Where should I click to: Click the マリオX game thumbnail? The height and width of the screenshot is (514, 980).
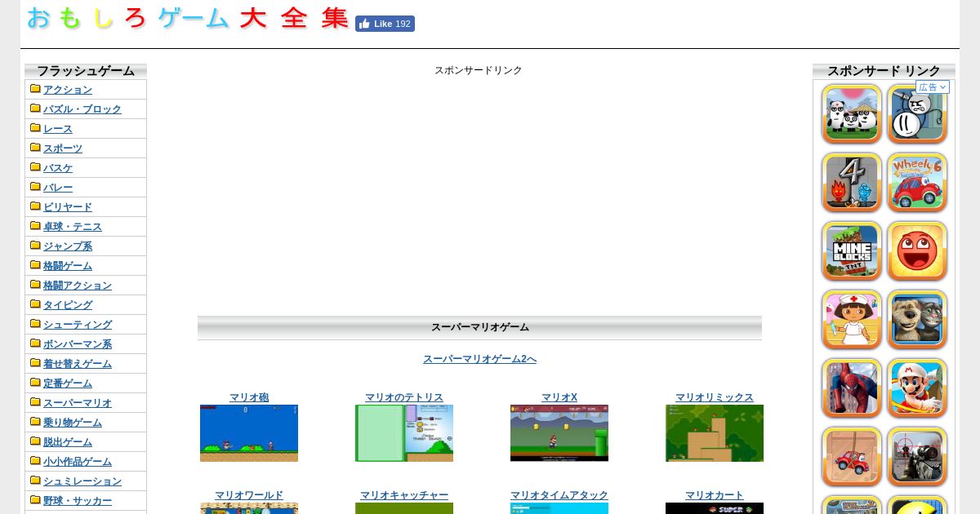pos(559,433)
